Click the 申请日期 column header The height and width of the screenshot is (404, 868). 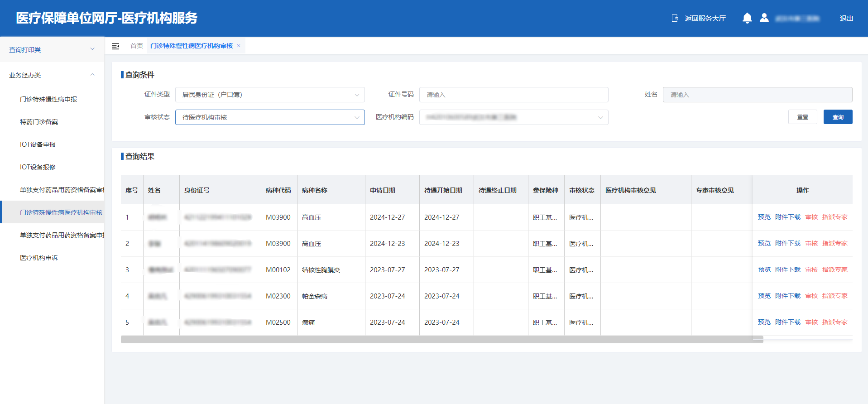pos(383,190)
